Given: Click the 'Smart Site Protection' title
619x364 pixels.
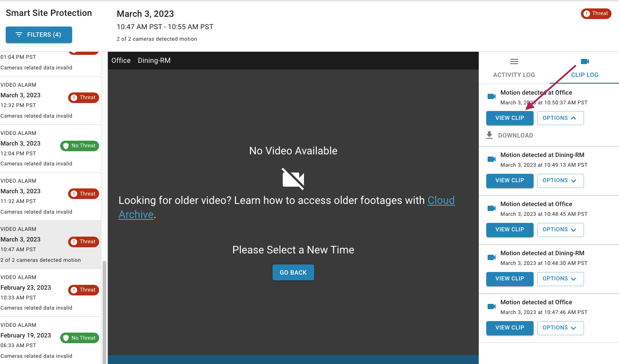Looking at the screenshot, I should pyautogui.click(x=49, y=13).
